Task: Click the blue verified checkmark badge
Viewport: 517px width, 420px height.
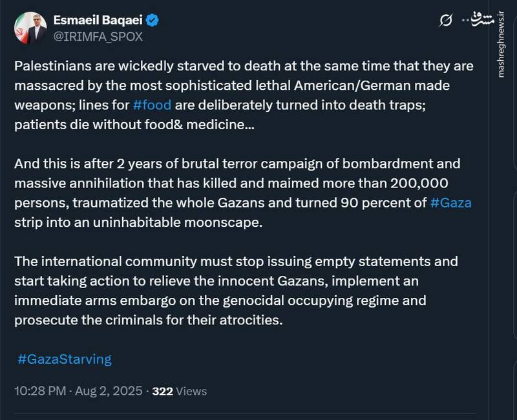Action: 153,21
